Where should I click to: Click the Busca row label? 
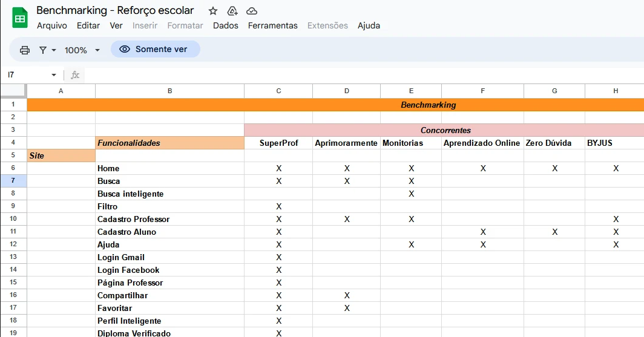[x=169, y=181]
